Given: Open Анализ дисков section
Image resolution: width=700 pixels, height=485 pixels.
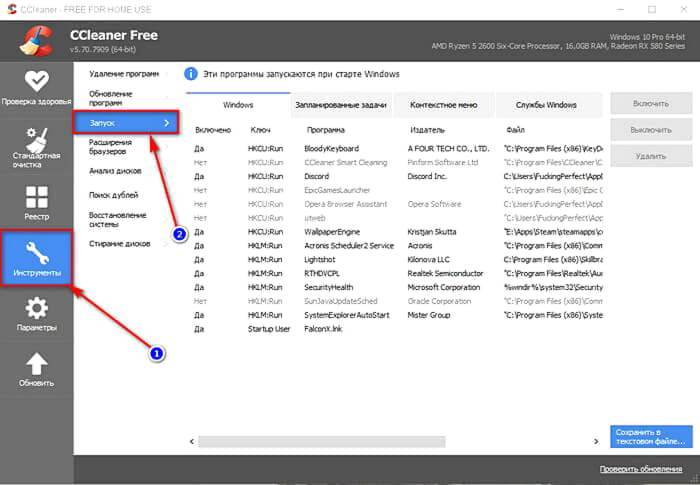Looking at the screenshot, I should click(x=115, y=171).
